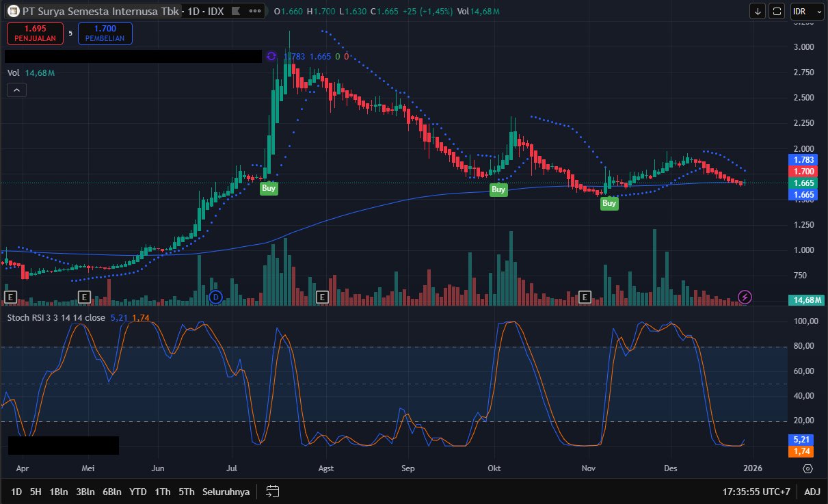The image size is (828, 504).
Task: Click the purple lightning bolt icon on chart
Action: point(745,296)
